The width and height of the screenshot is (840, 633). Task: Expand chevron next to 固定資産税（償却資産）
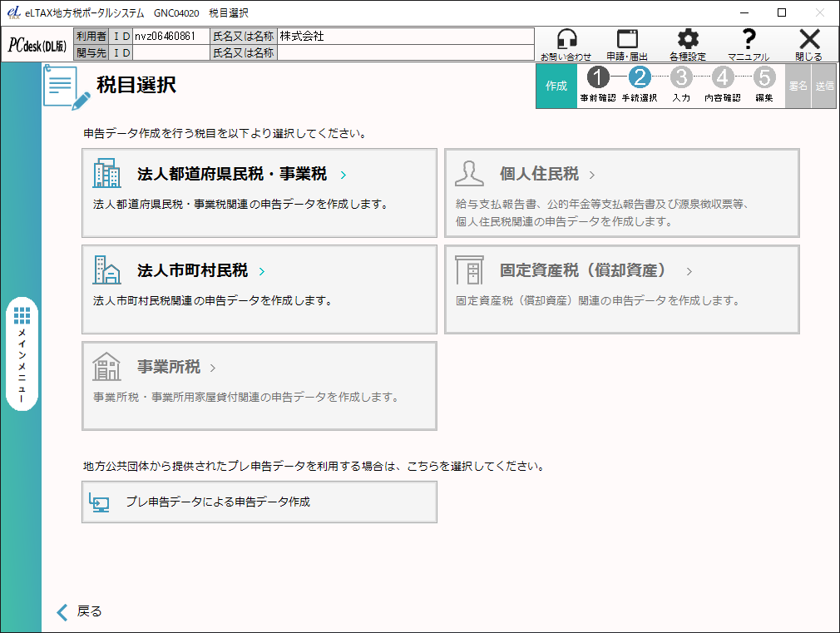point(689,271)
